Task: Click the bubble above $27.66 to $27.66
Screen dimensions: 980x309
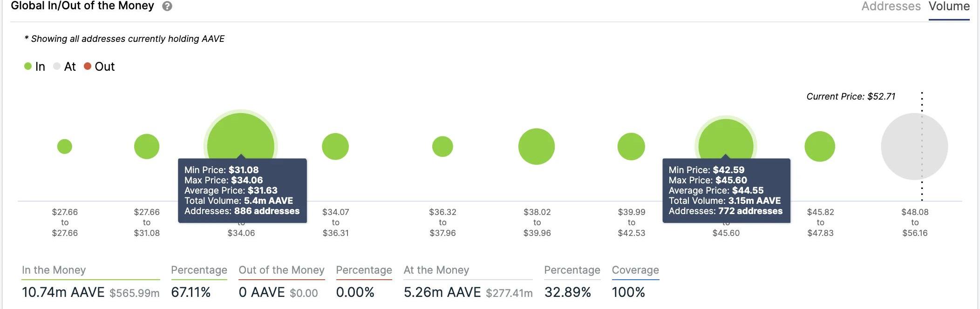Action: coord(65,147)
